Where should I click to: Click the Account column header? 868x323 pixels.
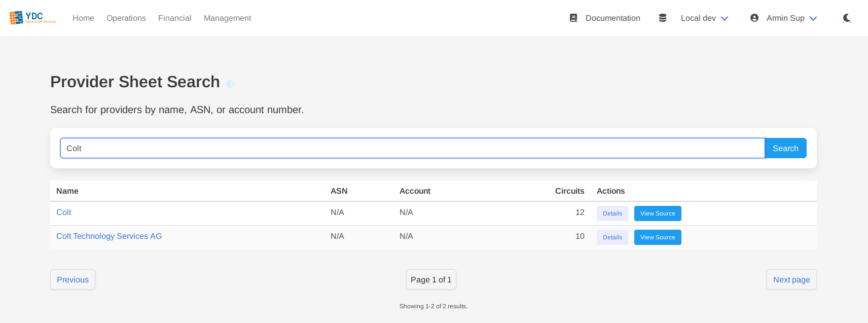pos(415,191)
